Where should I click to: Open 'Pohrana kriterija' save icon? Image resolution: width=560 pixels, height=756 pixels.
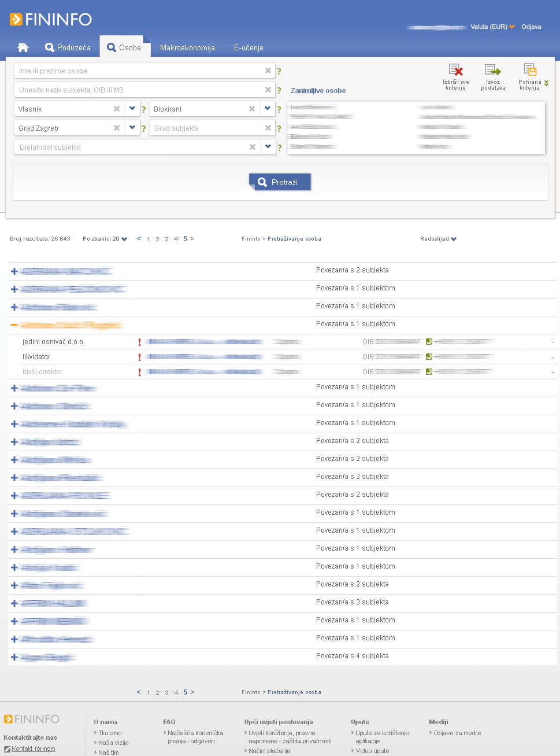pos(530,71)
